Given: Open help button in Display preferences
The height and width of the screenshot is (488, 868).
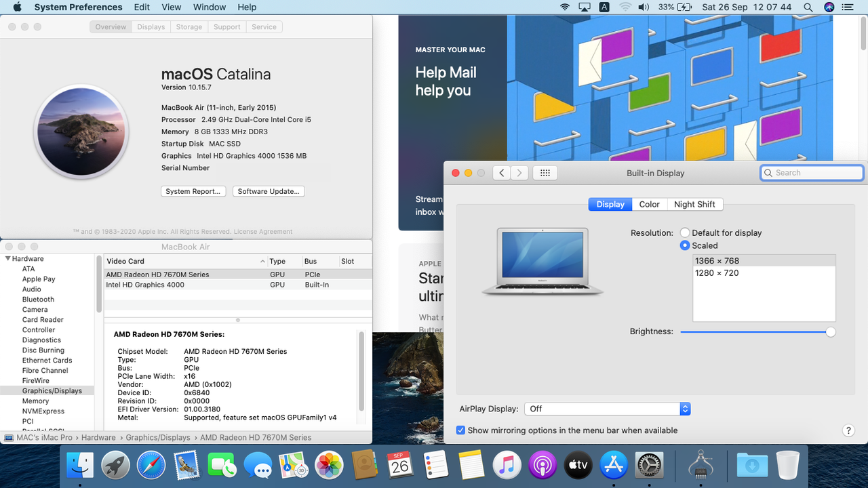Looking at the screenshot, I should click(x=848, y=430).
